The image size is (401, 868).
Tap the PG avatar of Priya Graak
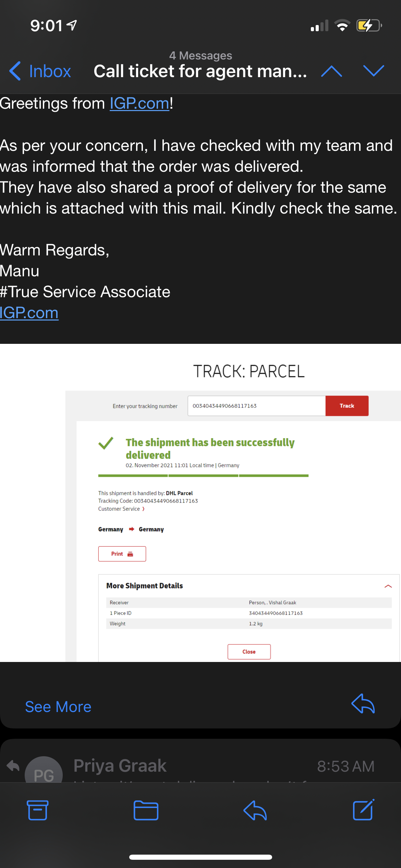44,771
